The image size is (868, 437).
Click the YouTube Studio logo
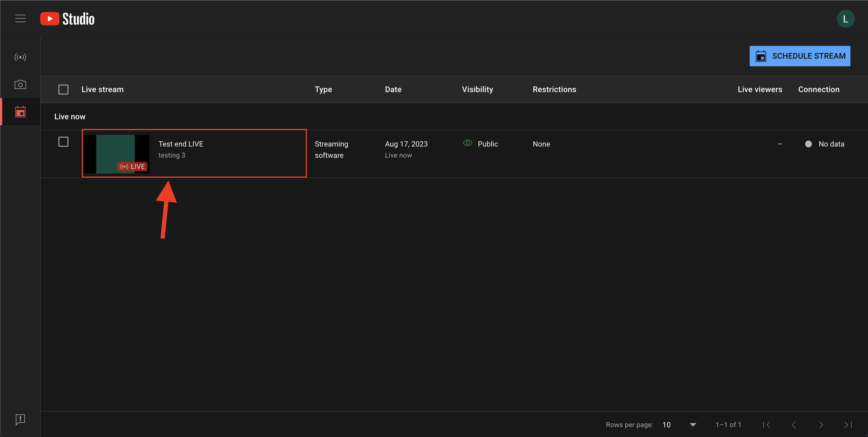coord(67,19)
